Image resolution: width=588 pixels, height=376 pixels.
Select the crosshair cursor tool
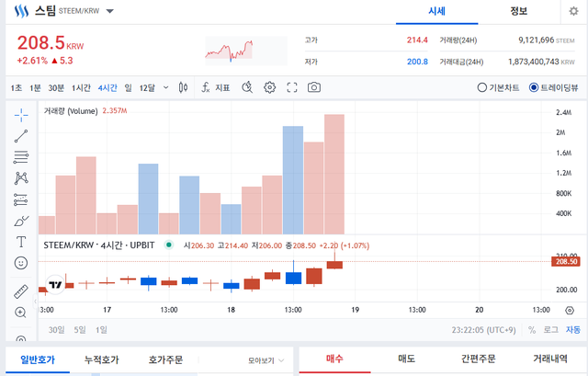coord(21,115)
